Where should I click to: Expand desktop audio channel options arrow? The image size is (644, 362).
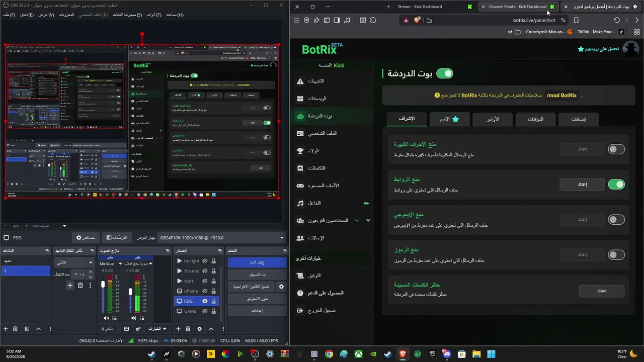[150, 263]
